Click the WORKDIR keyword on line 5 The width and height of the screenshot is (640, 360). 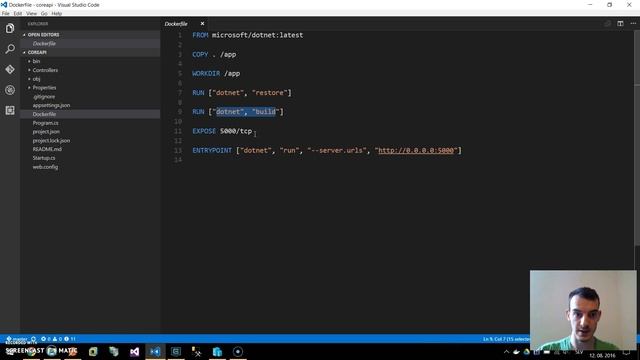(206, 73)
